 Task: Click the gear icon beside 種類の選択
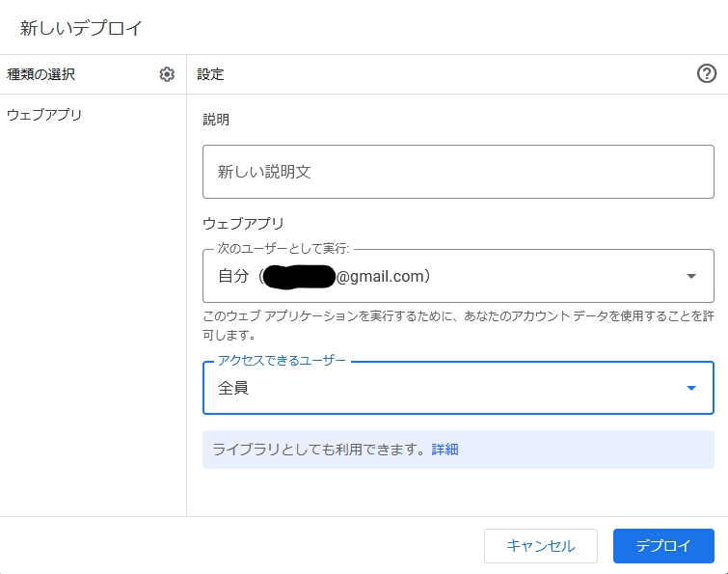167,74
